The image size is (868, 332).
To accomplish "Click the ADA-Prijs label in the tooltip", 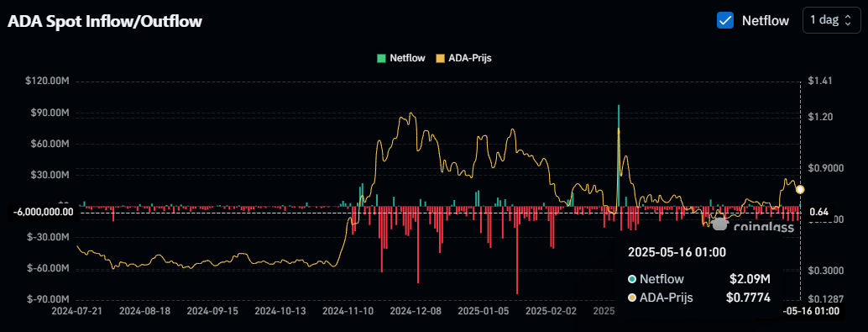I will [x=666, y=298].
